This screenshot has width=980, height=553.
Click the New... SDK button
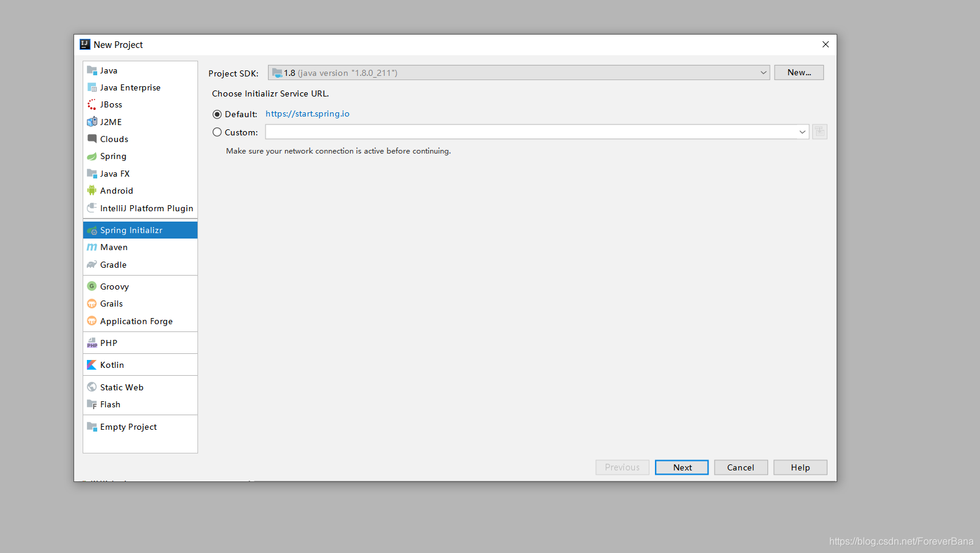799,72
